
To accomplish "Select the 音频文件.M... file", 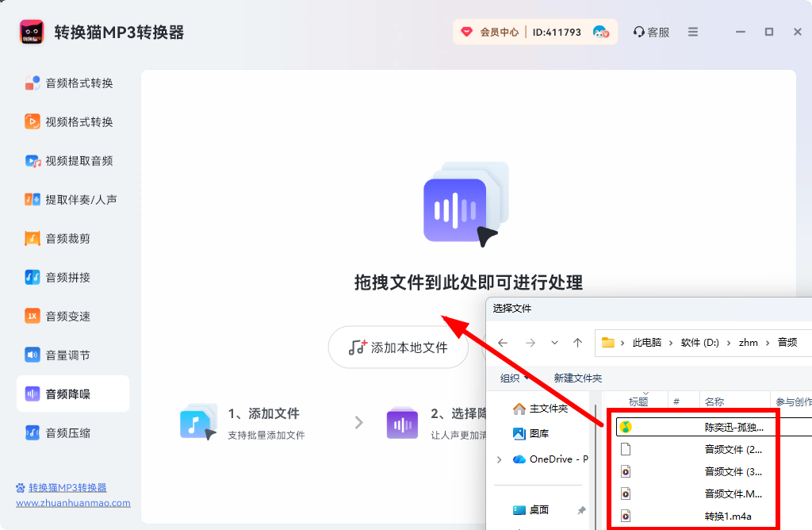I will click(733, 494).
